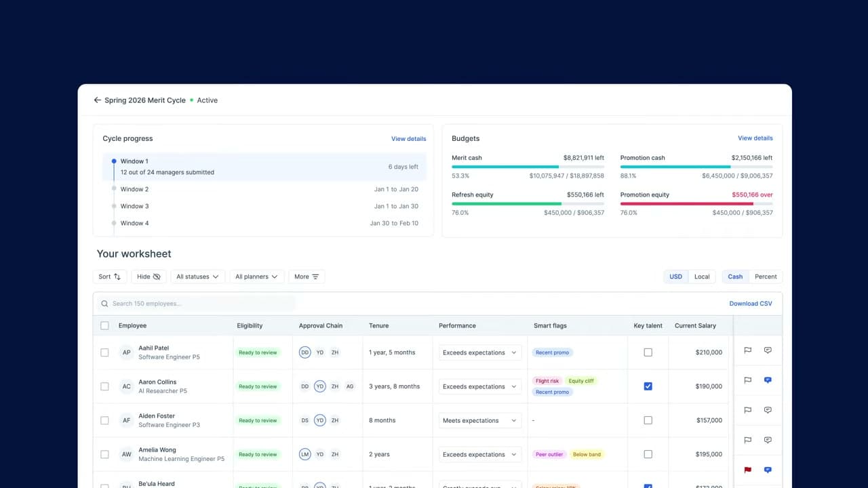
Task: Select the Cash view
Action: pos(735,277)
